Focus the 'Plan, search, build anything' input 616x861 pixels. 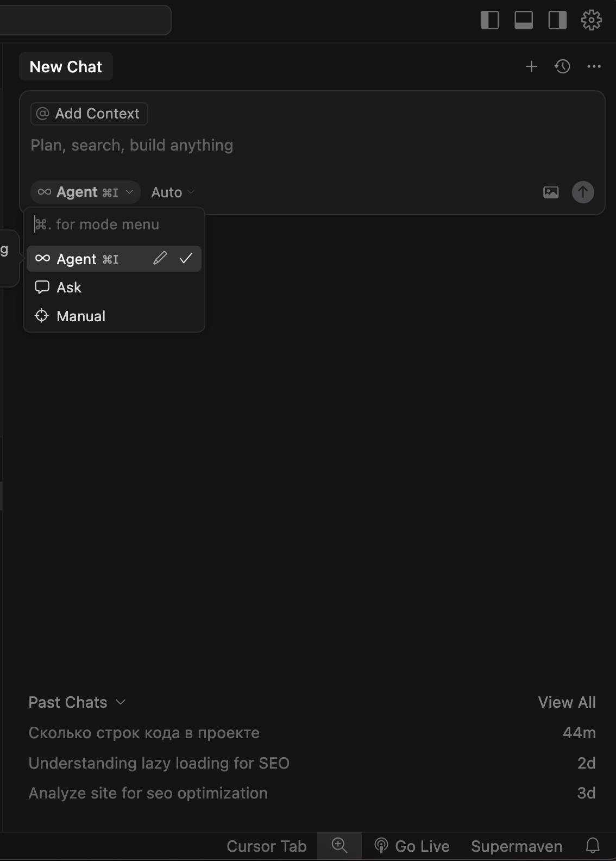coord(272,146)
